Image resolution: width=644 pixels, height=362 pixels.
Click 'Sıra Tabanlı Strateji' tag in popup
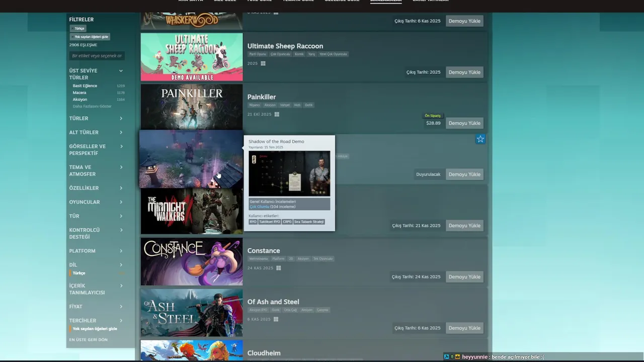point(309,222)
